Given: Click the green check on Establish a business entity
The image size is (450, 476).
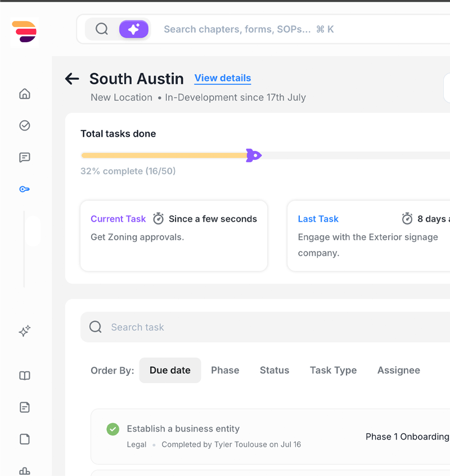Looking at the screenshot, I should pyautogui.click(x=113, y=429).
